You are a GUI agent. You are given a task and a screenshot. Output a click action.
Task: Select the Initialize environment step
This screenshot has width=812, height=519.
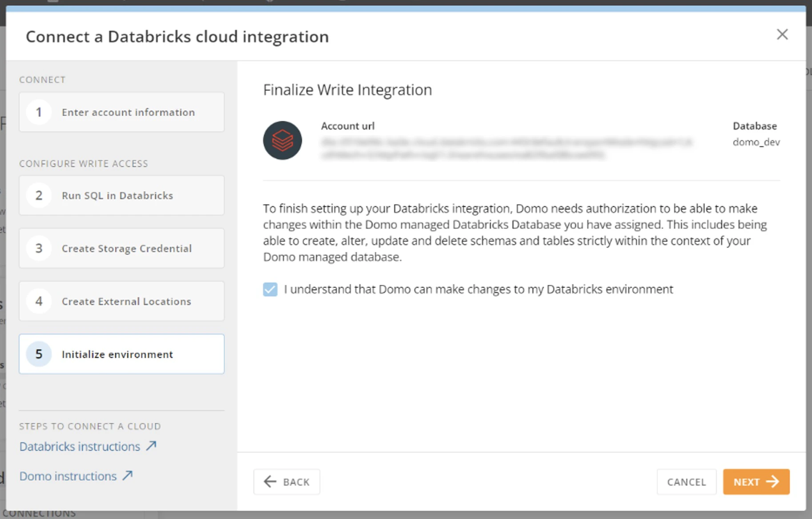[x=121, y=354]
